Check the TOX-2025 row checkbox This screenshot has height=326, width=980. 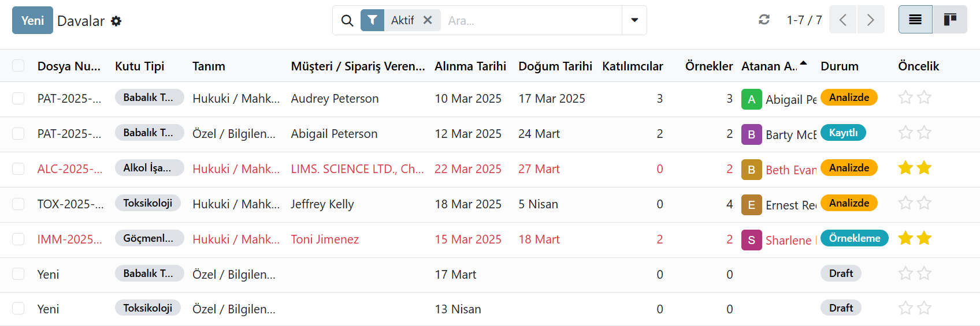[x=18, y=204]
